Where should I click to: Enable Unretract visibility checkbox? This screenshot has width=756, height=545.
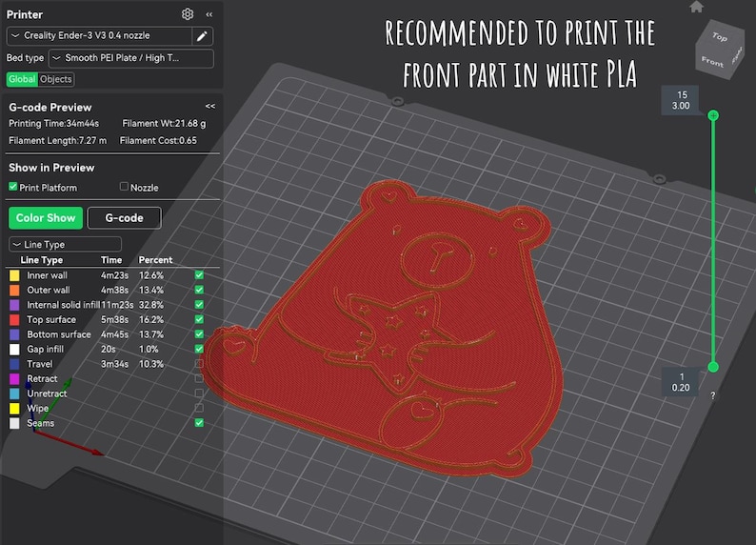199,394
